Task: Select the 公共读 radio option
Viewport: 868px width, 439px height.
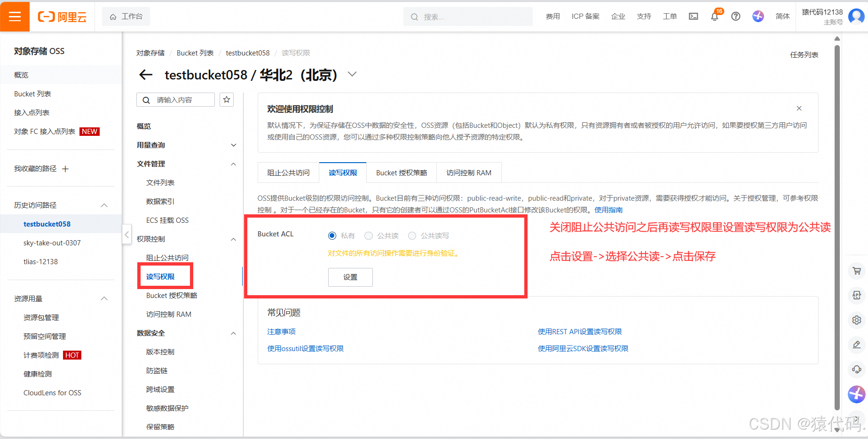Action: tap(369, 235)
